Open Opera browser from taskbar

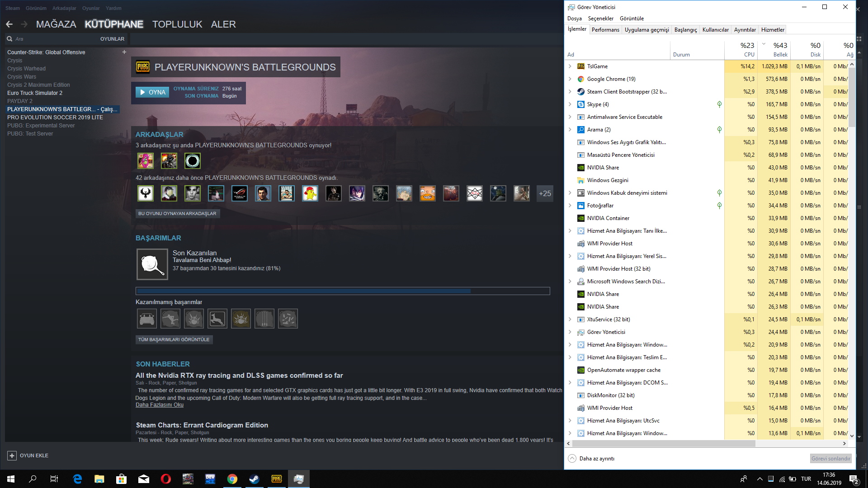(166, 479)
